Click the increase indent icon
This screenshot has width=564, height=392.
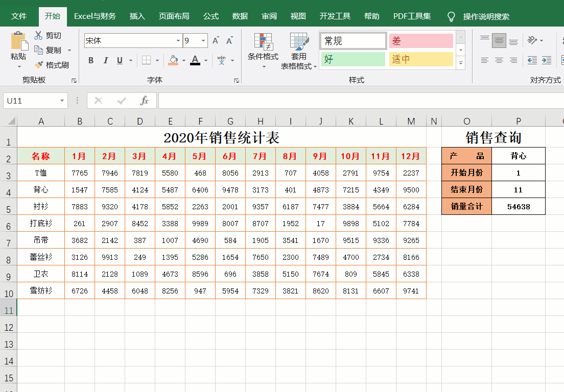point(547,60)
